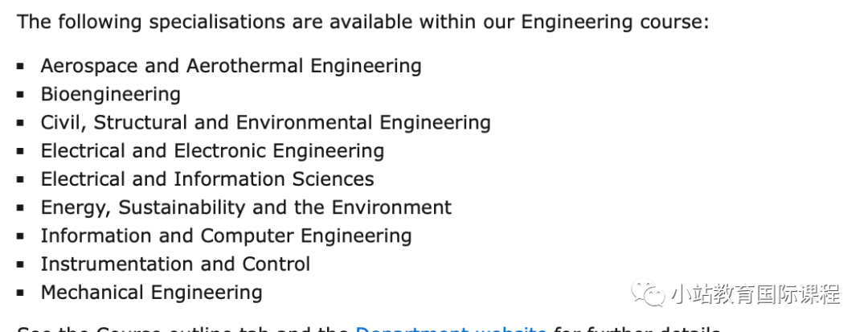The height and width of the screenshot is (332, 868).
Task: Click Civil, Structural and Environmental Engineering
Action: pos(266,122)
